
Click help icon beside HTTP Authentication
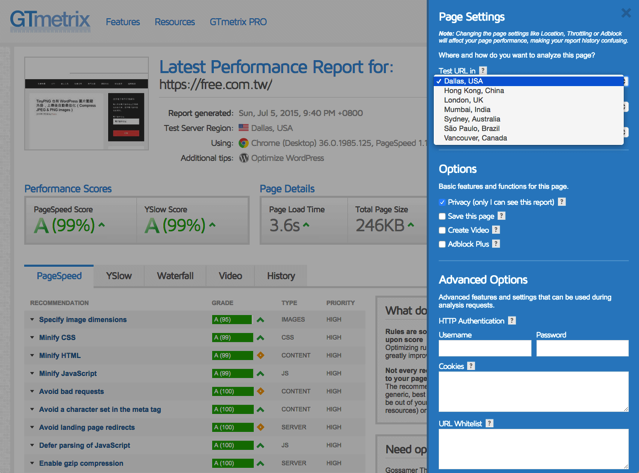[x=512, y=321]
